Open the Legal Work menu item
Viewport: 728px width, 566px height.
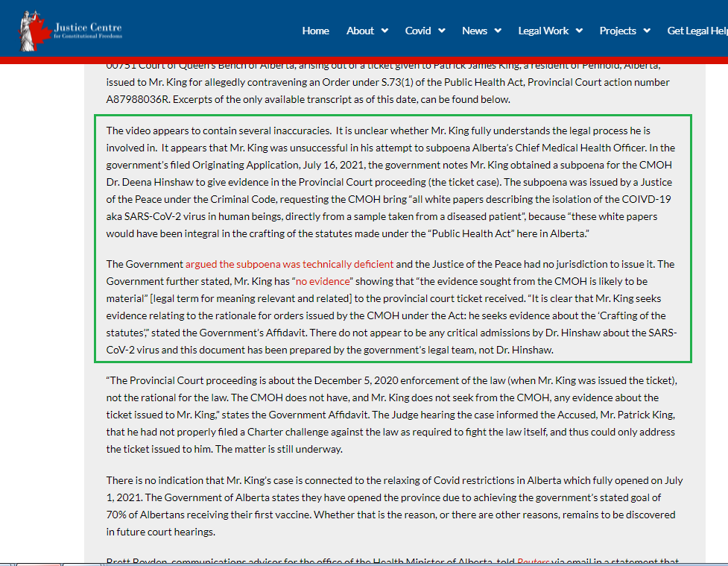pos(543,31)
